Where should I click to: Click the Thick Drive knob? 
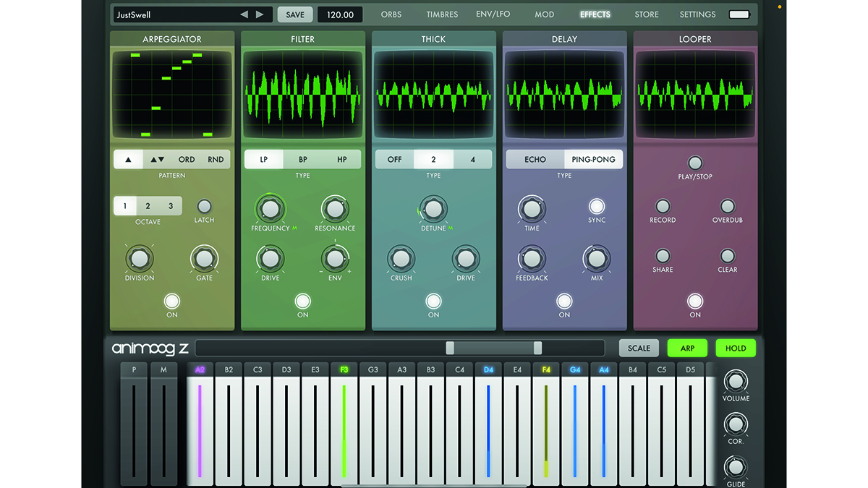pos(466,258)
